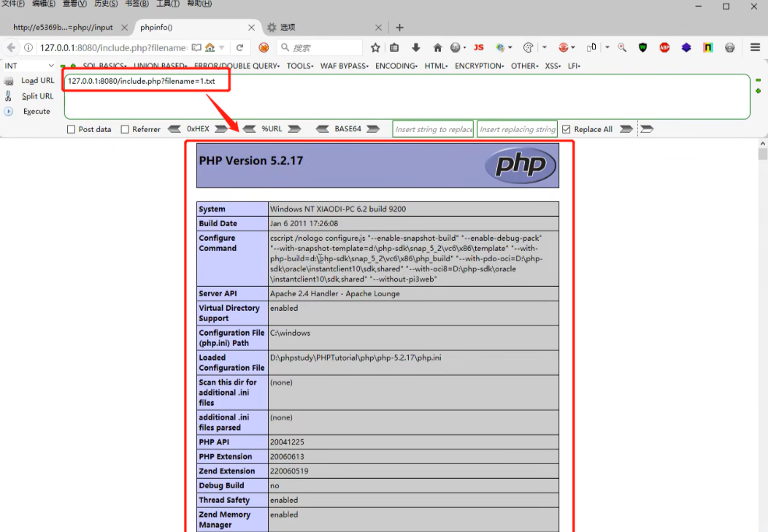Screen dimensions: 768x532
Task: Enable the Post data checkbox
Action: coord(71,129)
